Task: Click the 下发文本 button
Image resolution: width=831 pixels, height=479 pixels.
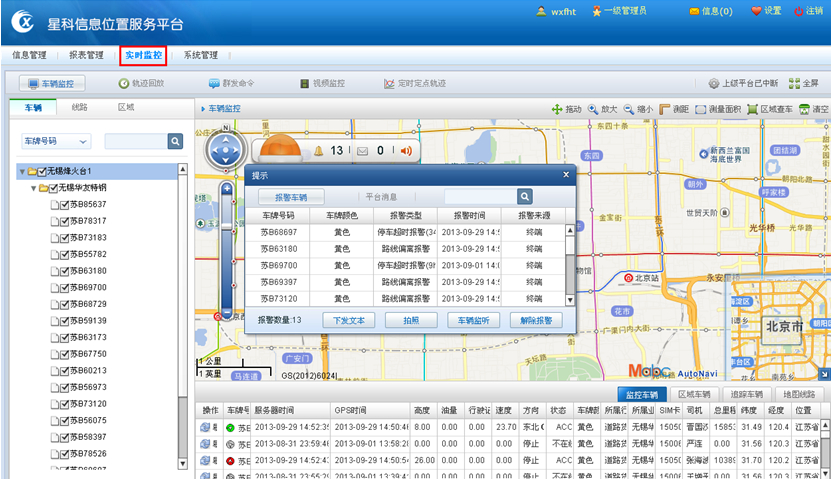Action: (x=348, y=321)
